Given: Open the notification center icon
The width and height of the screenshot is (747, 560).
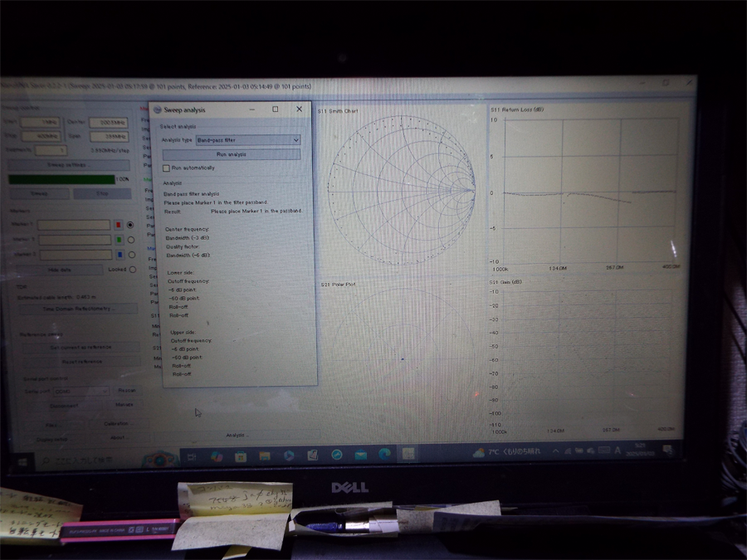Looking at the screenshot, I should (x=667, y=450).
